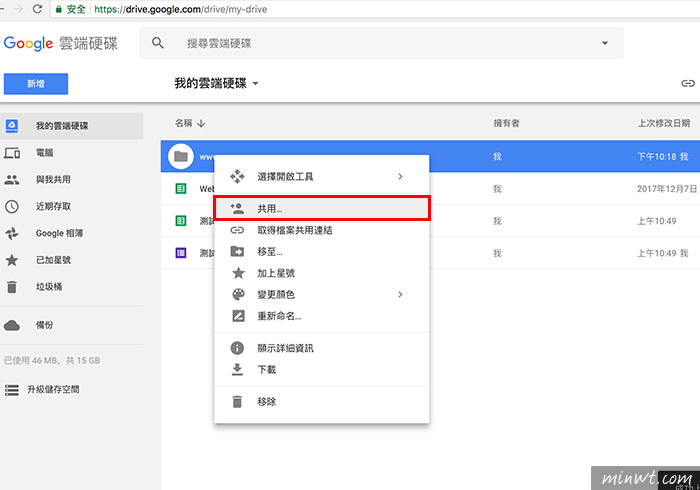Image resolution: width=700 pixels, height=490 pixels.
Task: Open 與我共用 in the sidebar
Action: (53, 179)
